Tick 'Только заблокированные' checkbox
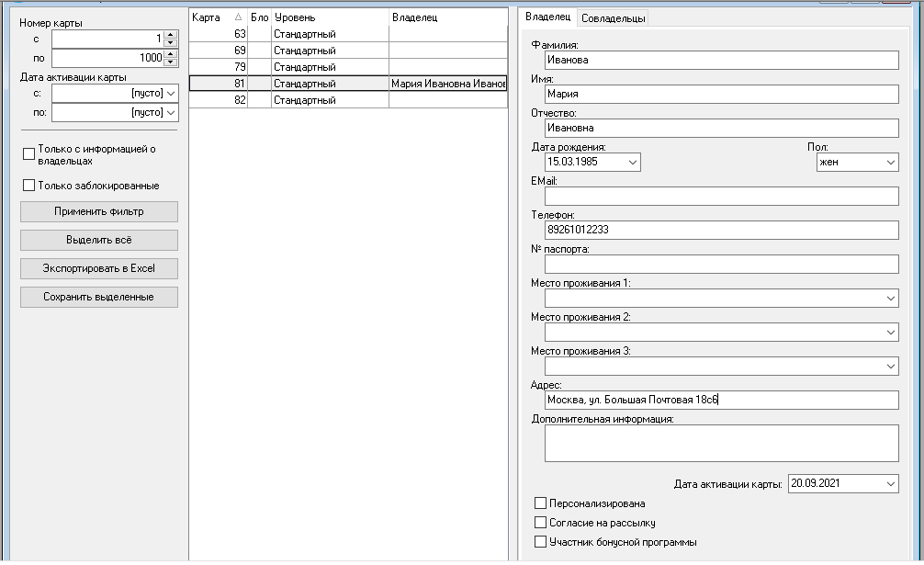The width and height of the screenshot is (924, 565). coord(28,186)
